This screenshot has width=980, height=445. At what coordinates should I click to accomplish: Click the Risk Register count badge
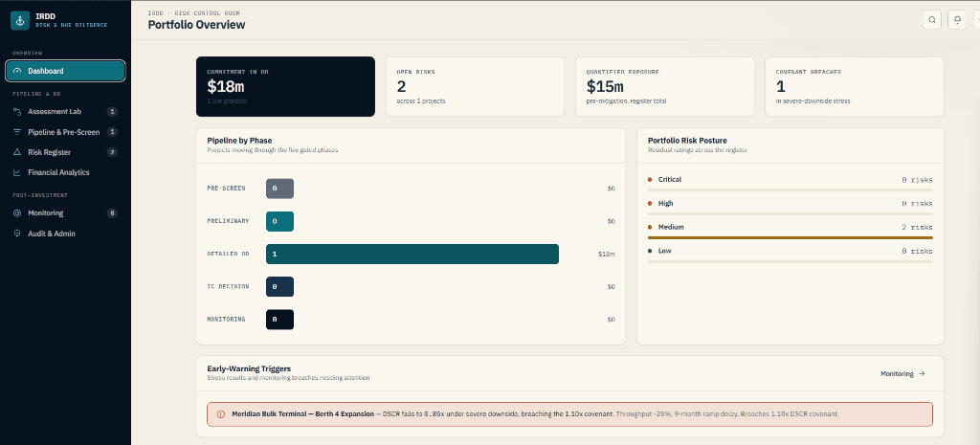112,152
